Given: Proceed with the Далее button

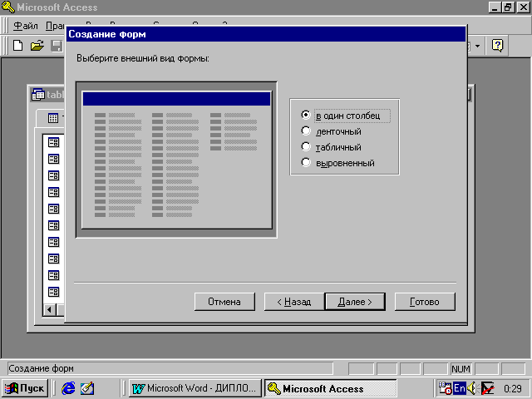Looking at the screenshot, I should (354, 302).
